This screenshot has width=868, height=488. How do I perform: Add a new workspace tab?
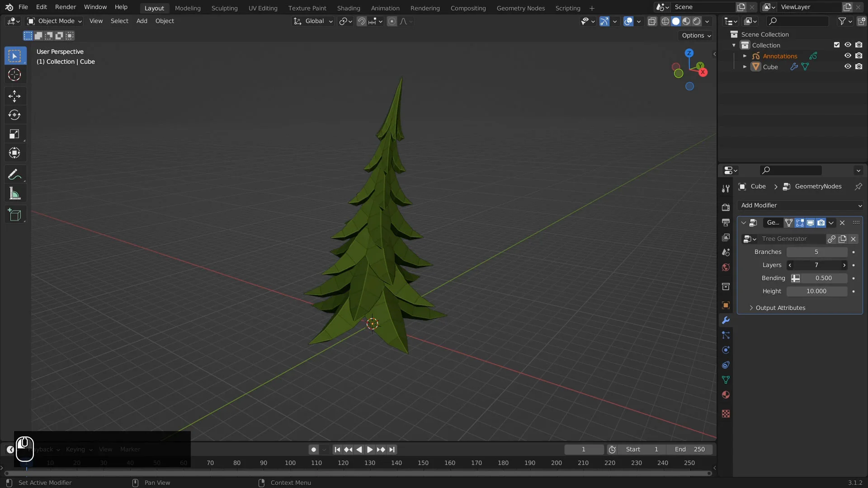click(x=591, y=8)
